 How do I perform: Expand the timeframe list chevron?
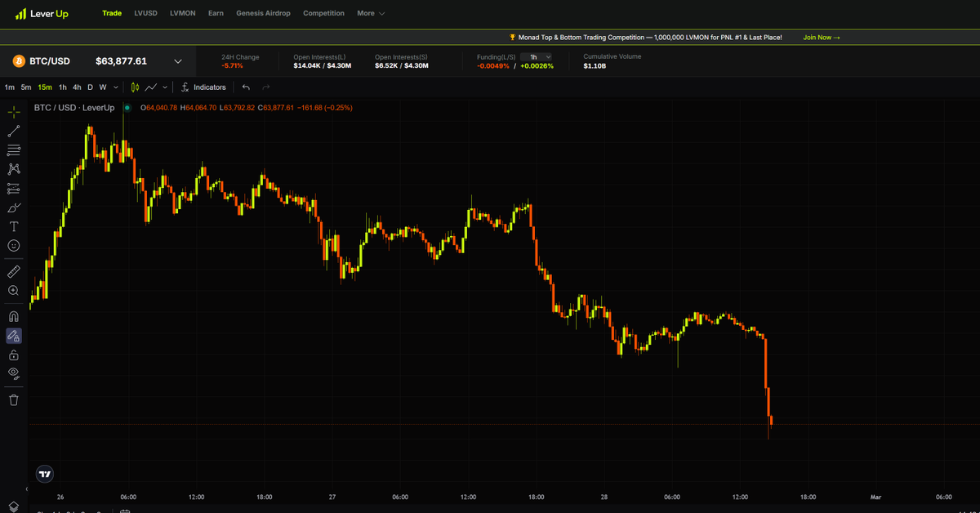pos(115,87)
